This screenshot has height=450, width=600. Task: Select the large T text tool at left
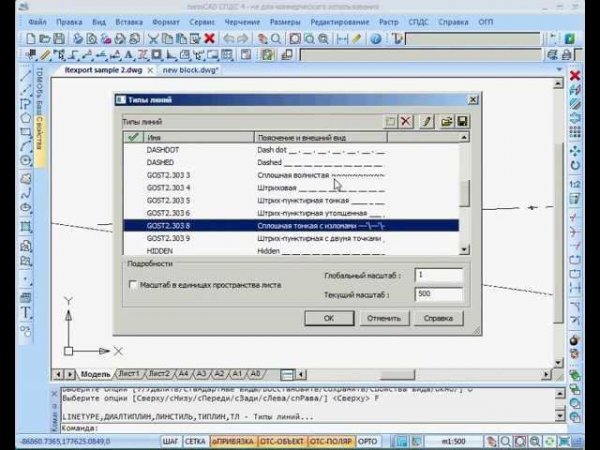[26, 313]
